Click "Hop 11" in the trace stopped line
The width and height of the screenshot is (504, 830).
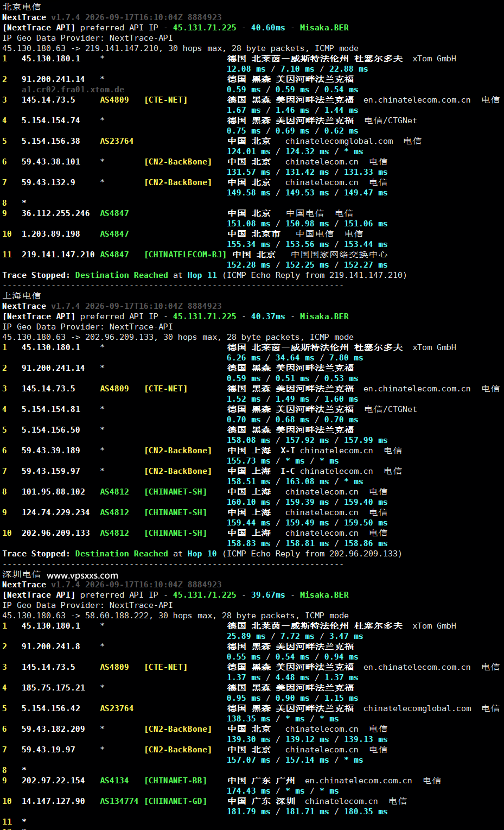pos(202,275)
